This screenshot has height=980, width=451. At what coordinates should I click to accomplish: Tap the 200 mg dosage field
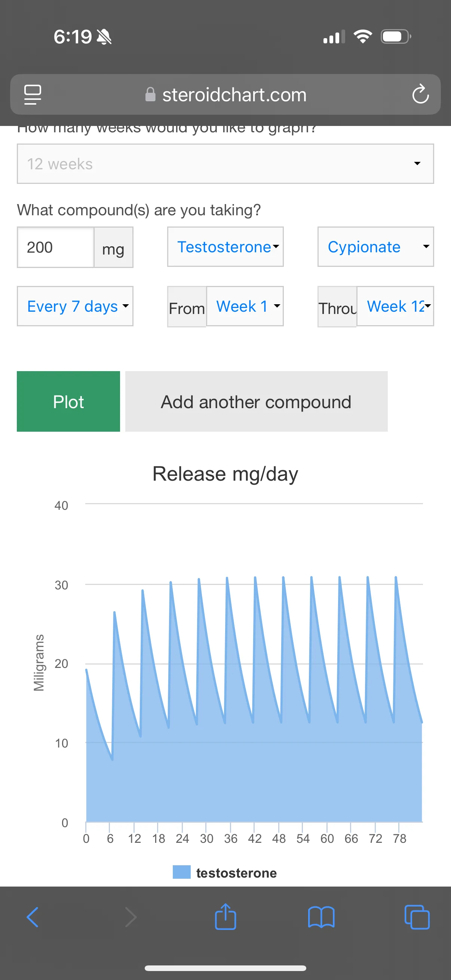click(56, 247)
